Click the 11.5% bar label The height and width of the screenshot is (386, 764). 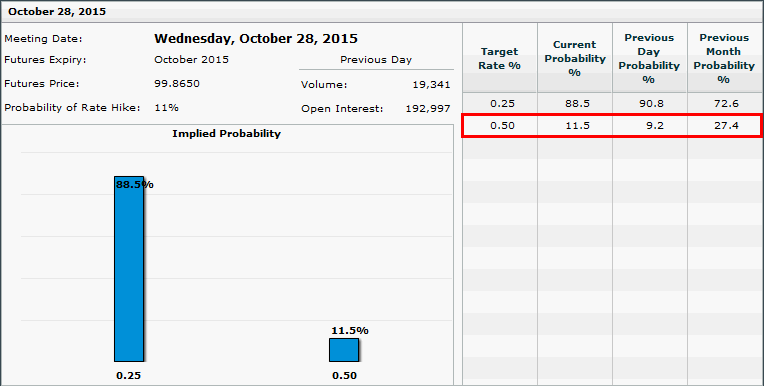click(350, 330)
